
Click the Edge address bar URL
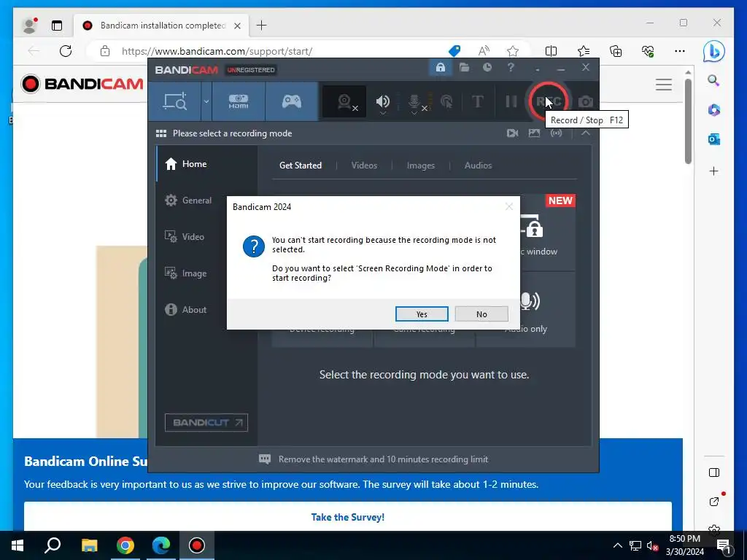pos(217,51)
